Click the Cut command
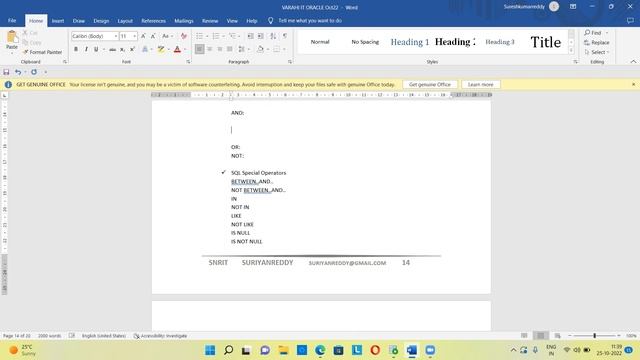Screen dimensions: 640x360 tap(30, 33)
